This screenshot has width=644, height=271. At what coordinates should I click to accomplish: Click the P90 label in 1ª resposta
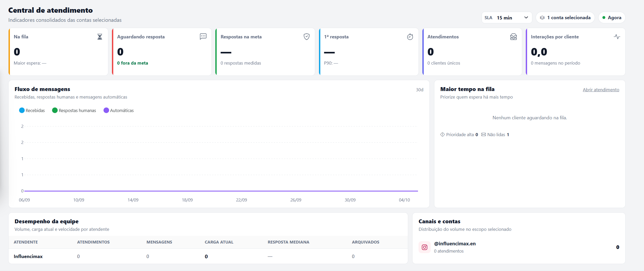pyautogui.click(x=331, y=63)
